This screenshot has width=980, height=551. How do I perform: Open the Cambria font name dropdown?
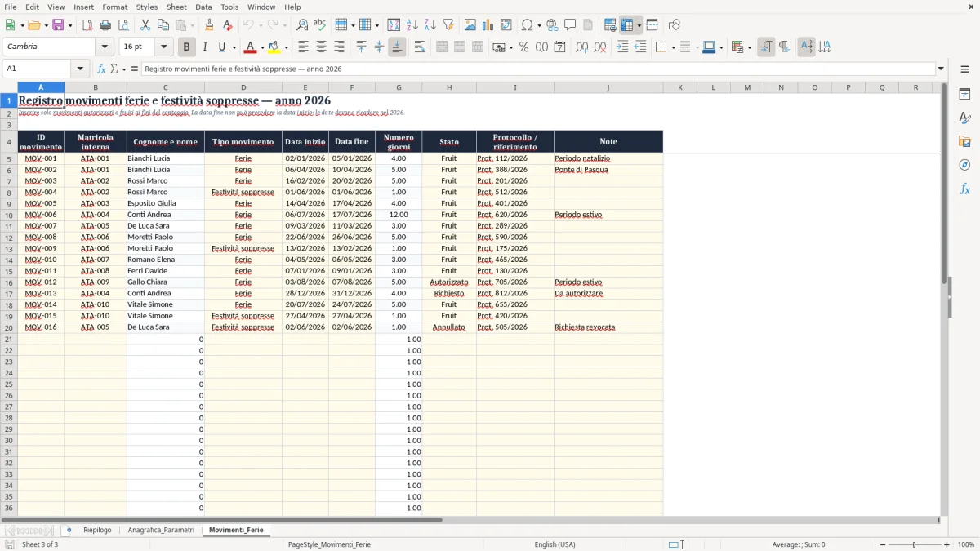click(x=105, y=47)
